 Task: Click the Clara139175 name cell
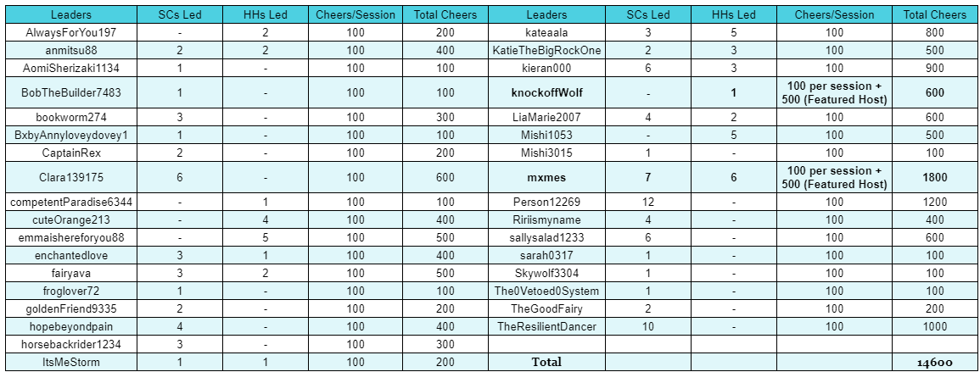click(x=71, y=178)
